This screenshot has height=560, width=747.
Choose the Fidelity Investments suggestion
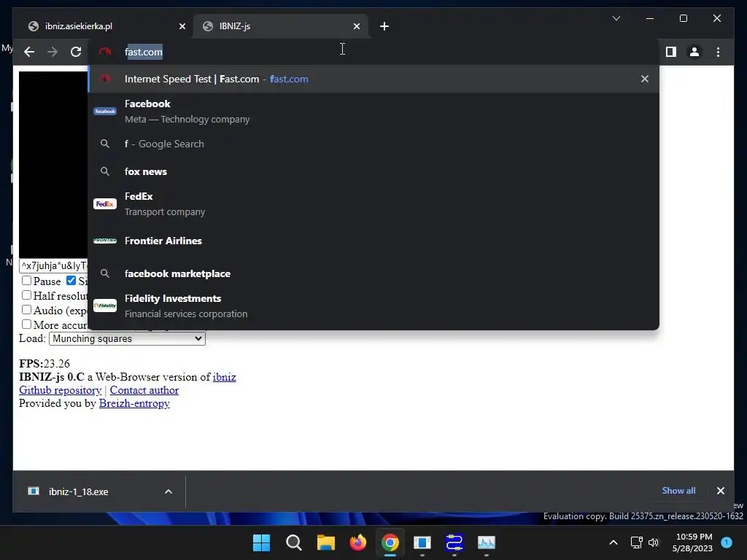(x=373, y=306)
